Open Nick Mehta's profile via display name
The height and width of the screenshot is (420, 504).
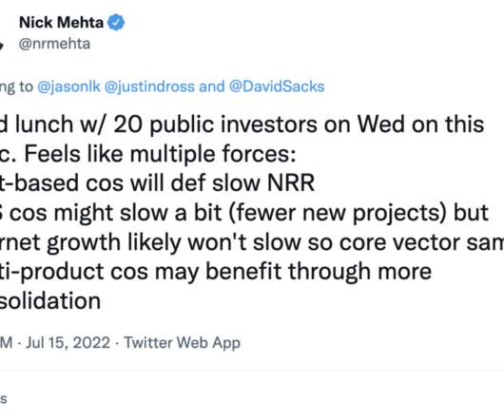(x=61, y=23)
